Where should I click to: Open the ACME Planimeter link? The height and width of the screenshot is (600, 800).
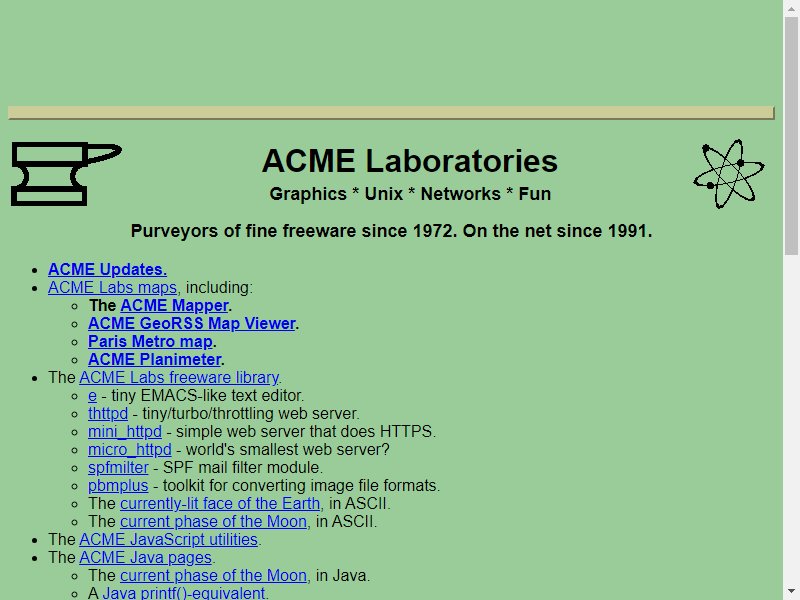pos(155,359)
